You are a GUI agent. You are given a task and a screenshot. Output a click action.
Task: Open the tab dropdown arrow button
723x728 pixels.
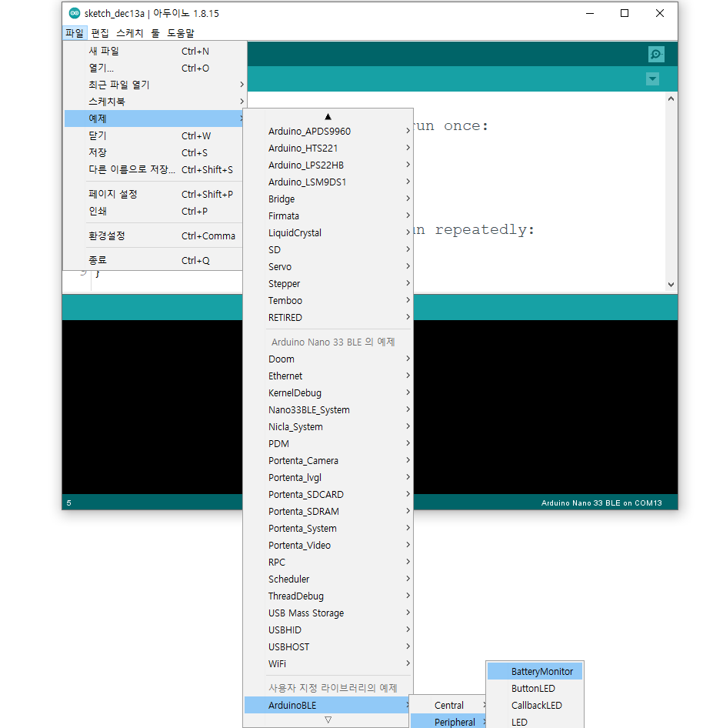[652, 79]
